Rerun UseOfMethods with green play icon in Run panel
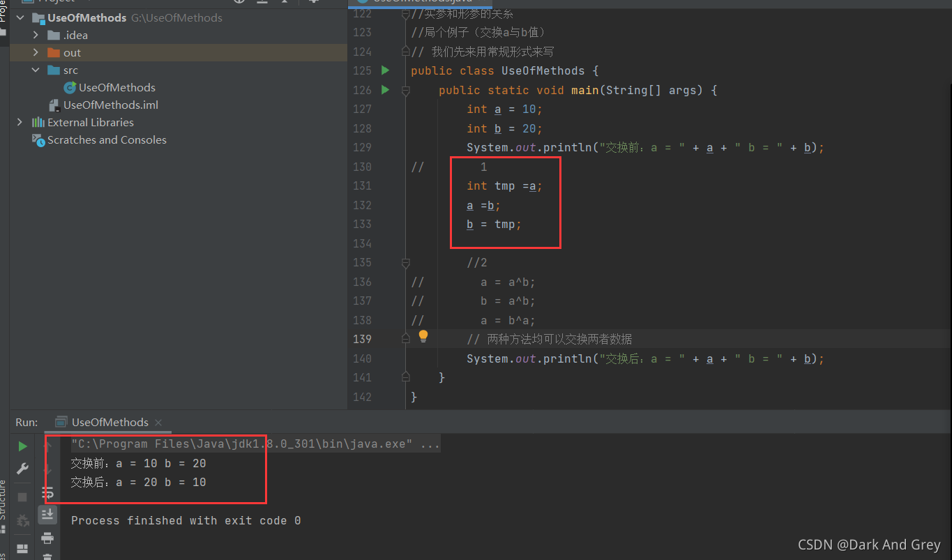The image size is (952, 560). coord(22,446)
